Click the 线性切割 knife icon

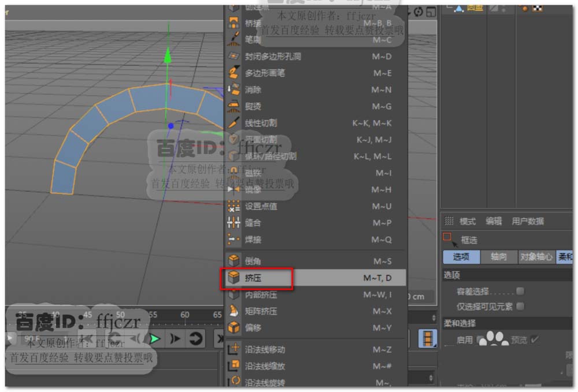234,122
